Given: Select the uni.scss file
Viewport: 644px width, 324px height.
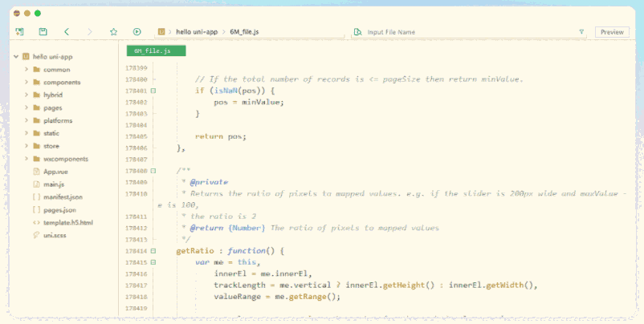Looking at the screenshot, I should tap(53, 235).
